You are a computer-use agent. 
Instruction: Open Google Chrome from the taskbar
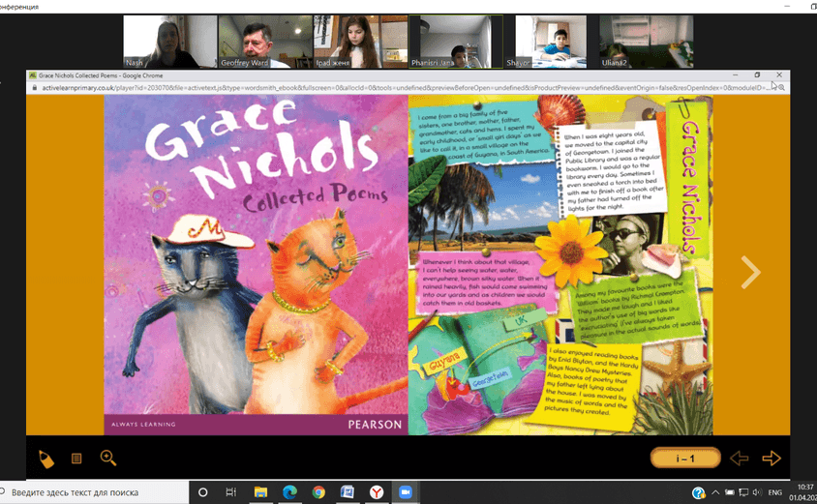click(x=318, y=492)
